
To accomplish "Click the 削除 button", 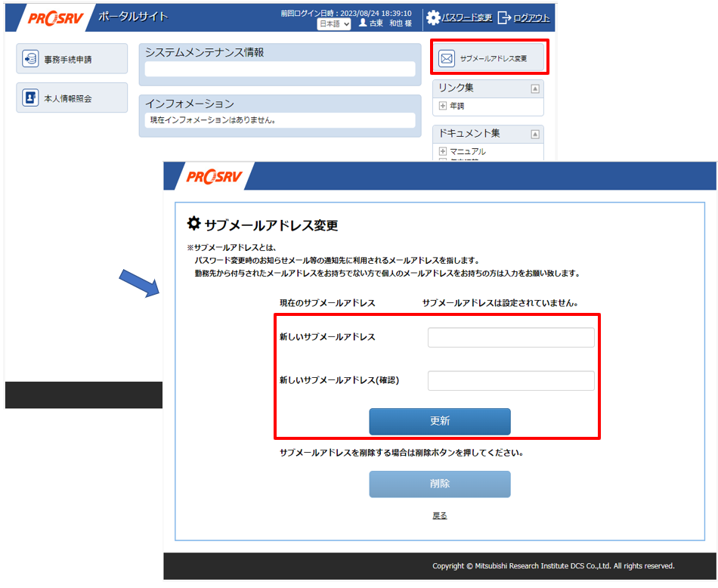I will [x=440, y=484].
